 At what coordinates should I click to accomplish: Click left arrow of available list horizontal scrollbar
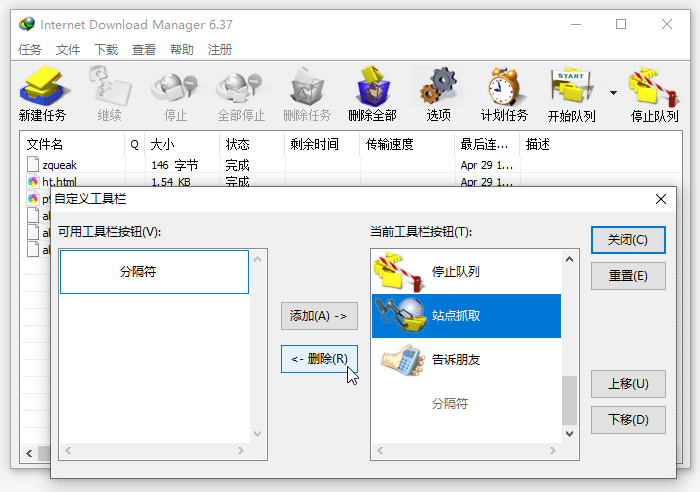[x=68, y=450]
